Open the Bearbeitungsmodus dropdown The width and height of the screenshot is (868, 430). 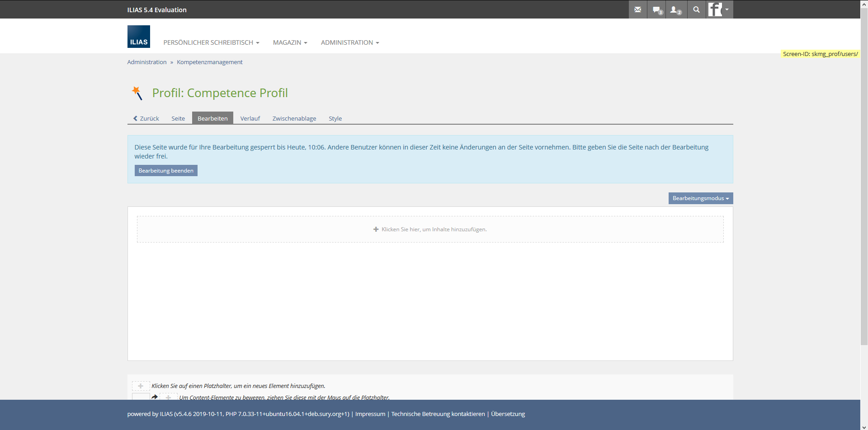700,198
